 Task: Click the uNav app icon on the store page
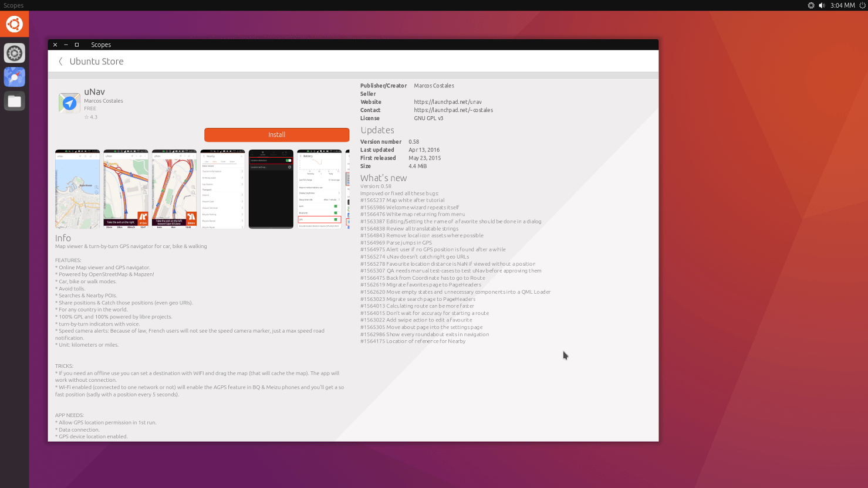point(69,103)
